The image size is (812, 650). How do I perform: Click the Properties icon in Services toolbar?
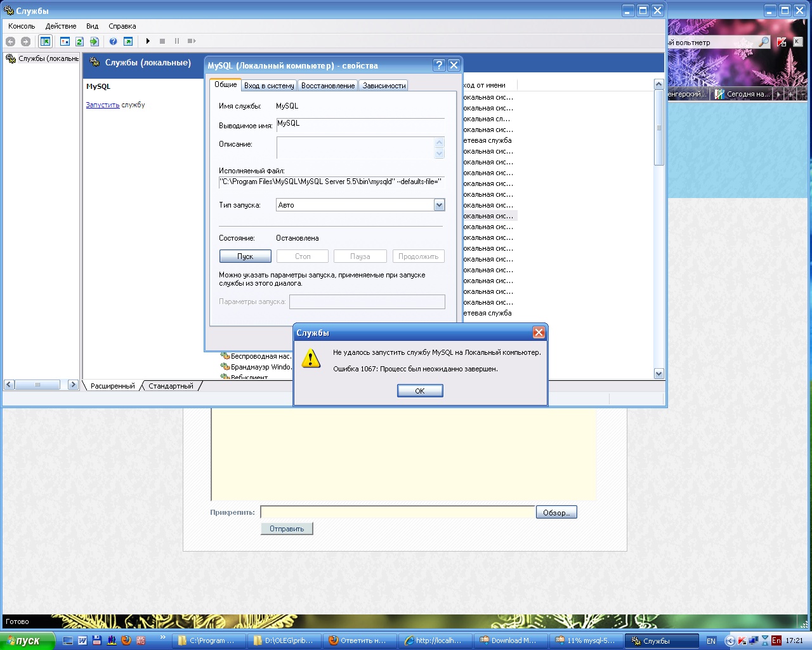pos(65,41)
